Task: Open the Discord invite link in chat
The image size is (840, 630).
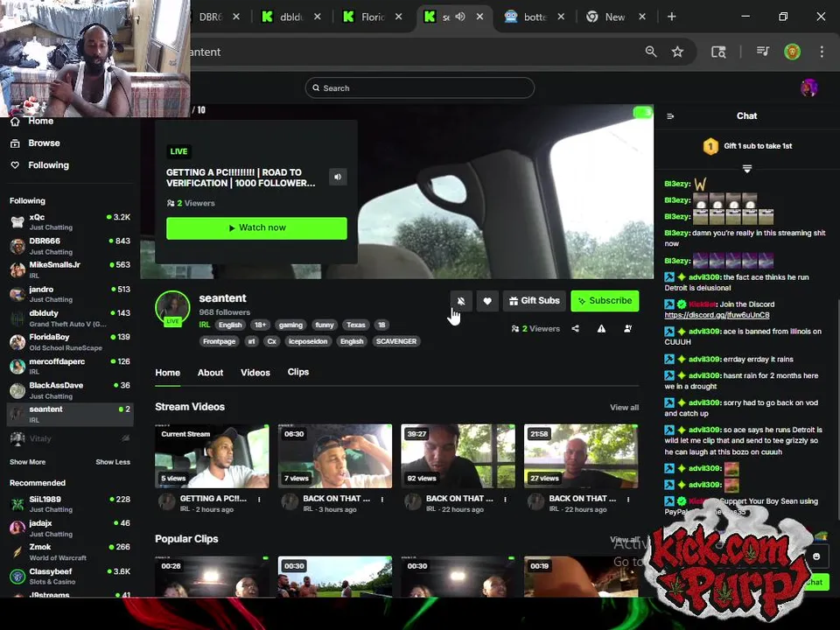Action: (717, 315)
